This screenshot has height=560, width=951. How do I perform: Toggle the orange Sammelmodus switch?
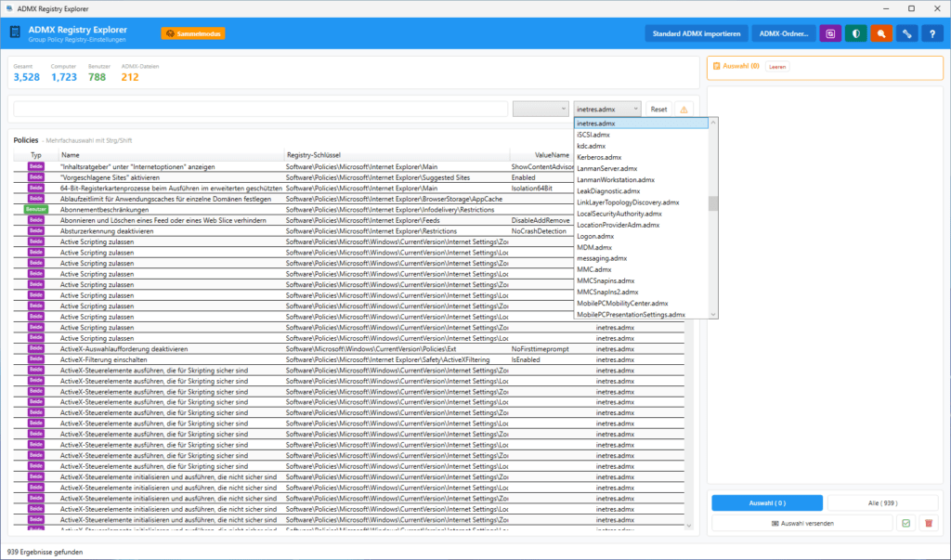193,33
